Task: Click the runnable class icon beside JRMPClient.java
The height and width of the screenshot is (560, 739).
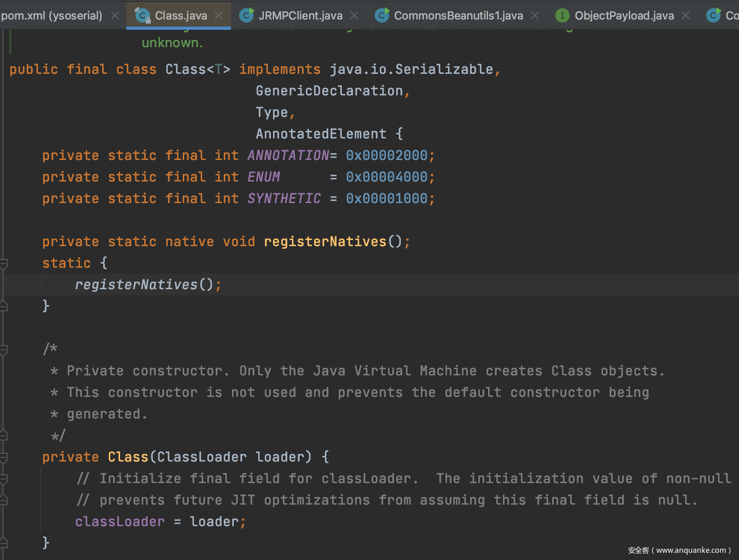Action: (247, 15)
